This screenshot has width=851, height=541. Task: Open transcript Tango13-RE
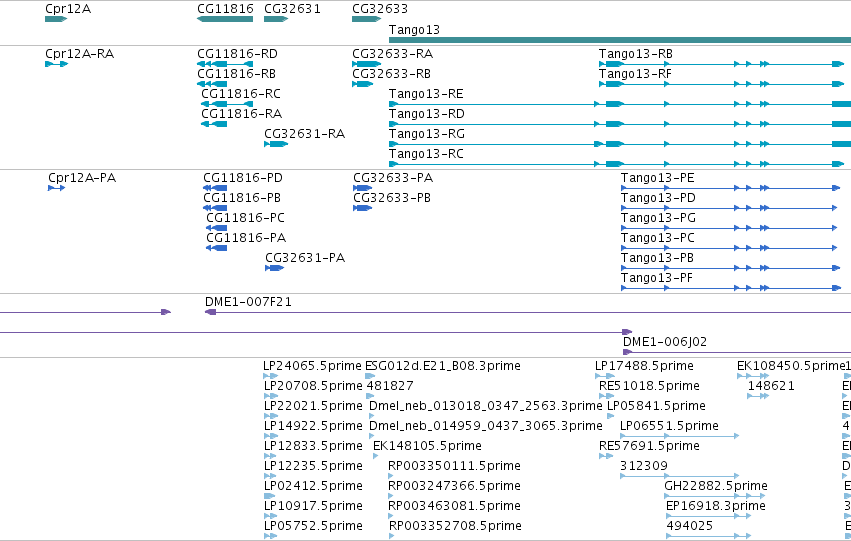tap(426, 94)
